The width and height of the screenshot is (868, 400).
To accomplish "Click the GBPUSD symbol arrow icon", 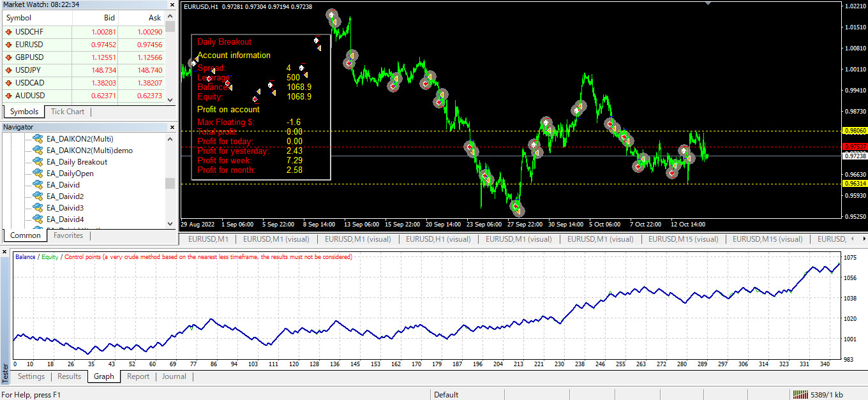I will [x=9, y=57].
